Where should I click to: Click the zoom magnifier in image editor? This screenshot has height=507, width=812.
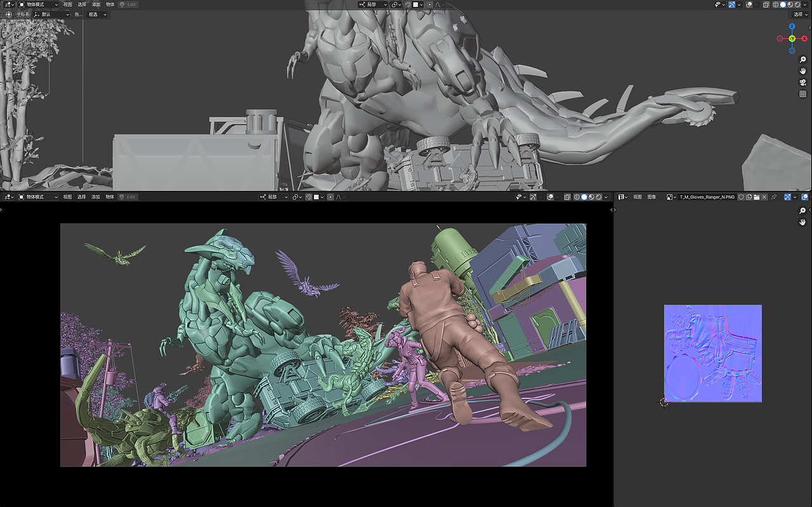pos(802,211)
